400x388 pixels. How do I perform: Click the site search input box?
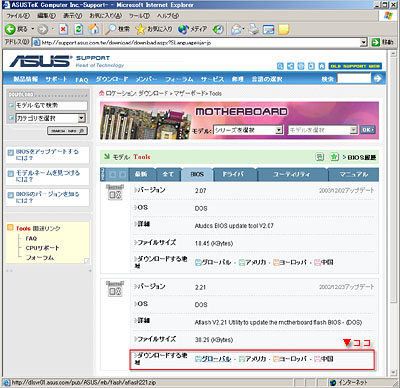354,78
